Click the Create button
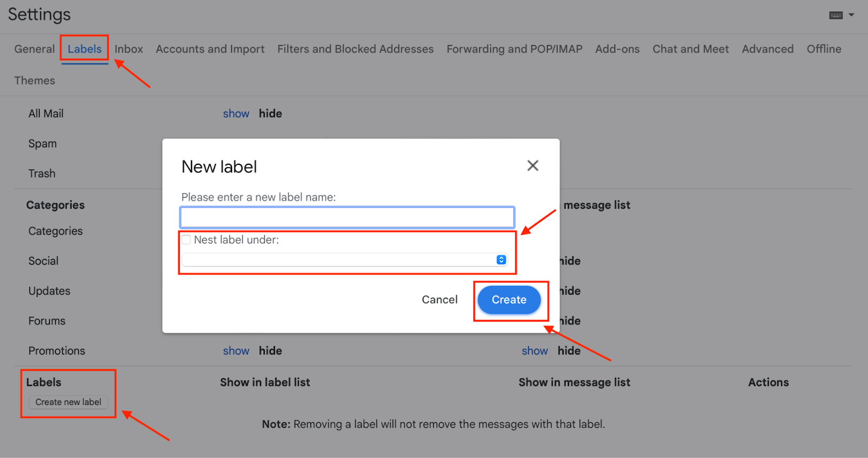This screenshot has height=458, width=868. coord(509,300)
